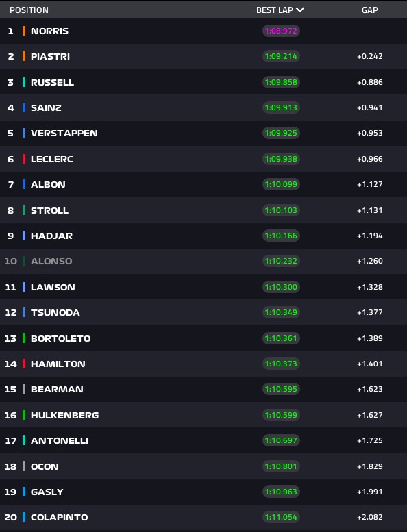
Task: Select the Russell driver row
Action: coord(203,82)
